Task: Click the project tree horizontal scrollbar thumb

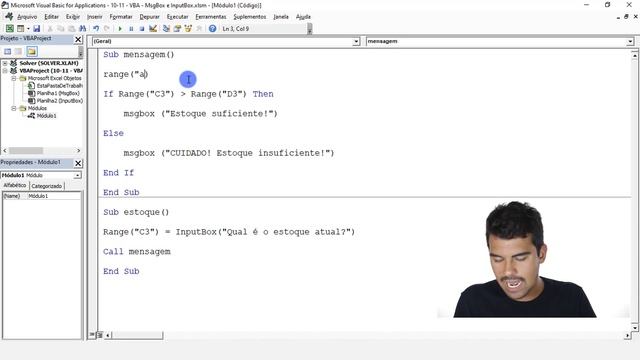Action: tap(26, 151)
